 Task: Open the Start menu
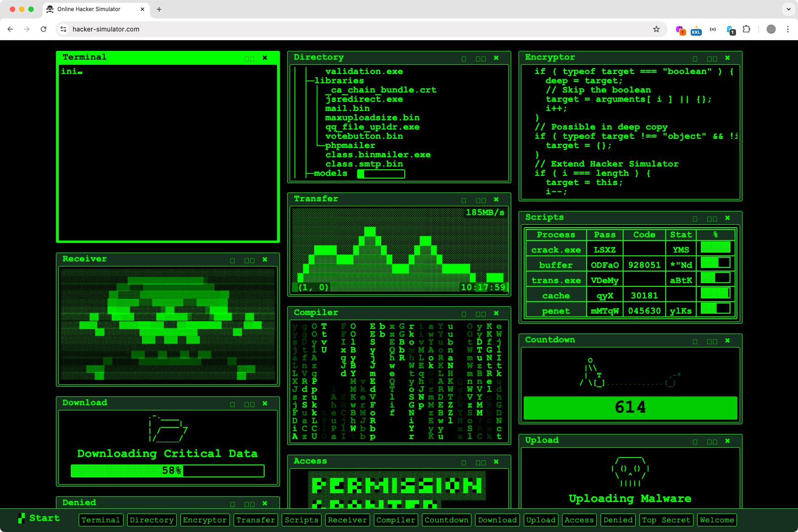click(x=39, y=519)
